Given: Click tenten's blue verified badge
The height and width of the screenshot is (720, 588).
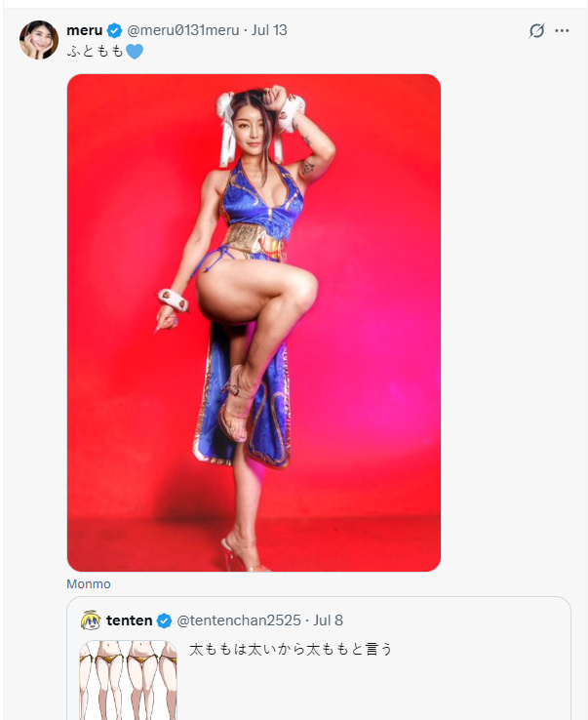Looking at the screenshot, I should click(x=164, y=620).
